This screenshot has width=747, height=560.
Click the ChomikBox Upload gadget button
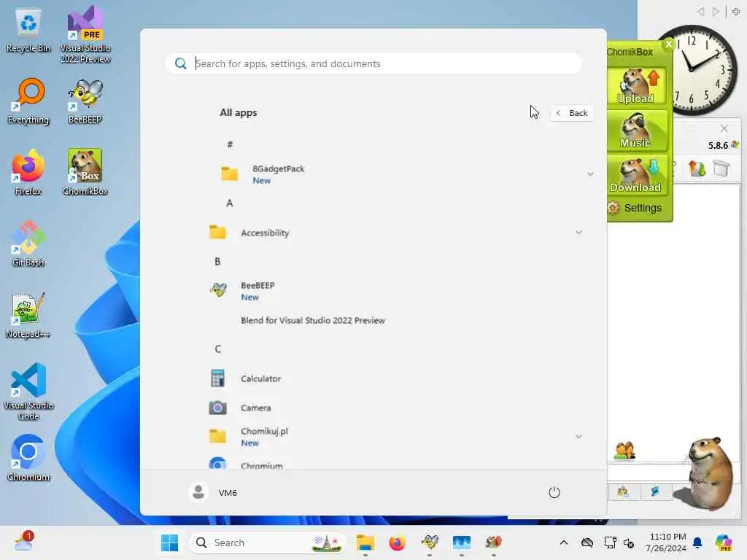point(636,86)
